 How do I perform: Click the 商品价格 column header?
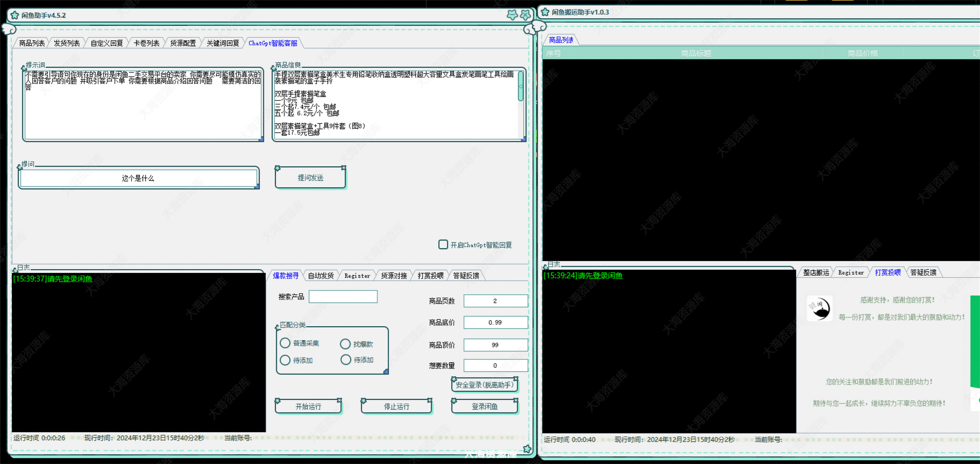863,53
